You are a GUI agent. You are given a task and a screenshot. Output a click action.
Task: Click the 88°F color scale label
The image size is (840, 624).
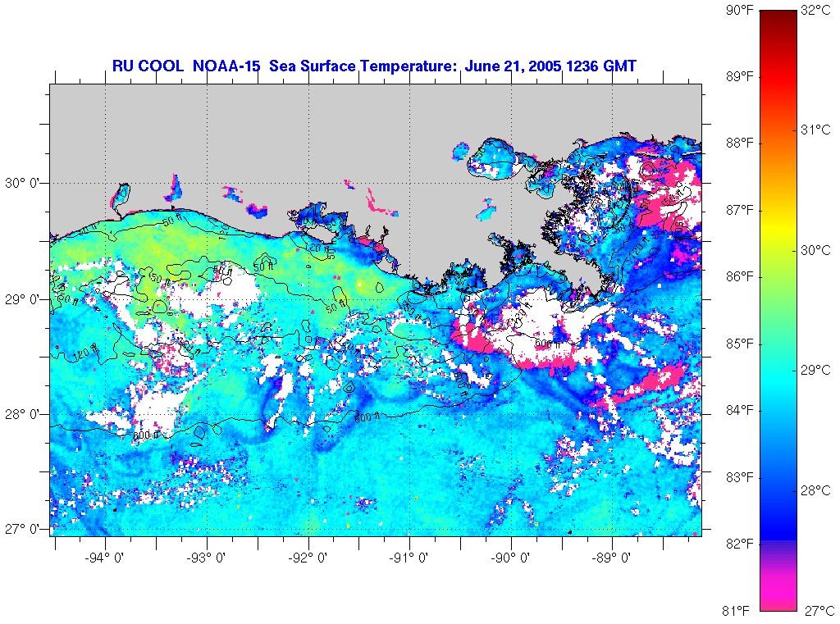click(x=740, y=143)
